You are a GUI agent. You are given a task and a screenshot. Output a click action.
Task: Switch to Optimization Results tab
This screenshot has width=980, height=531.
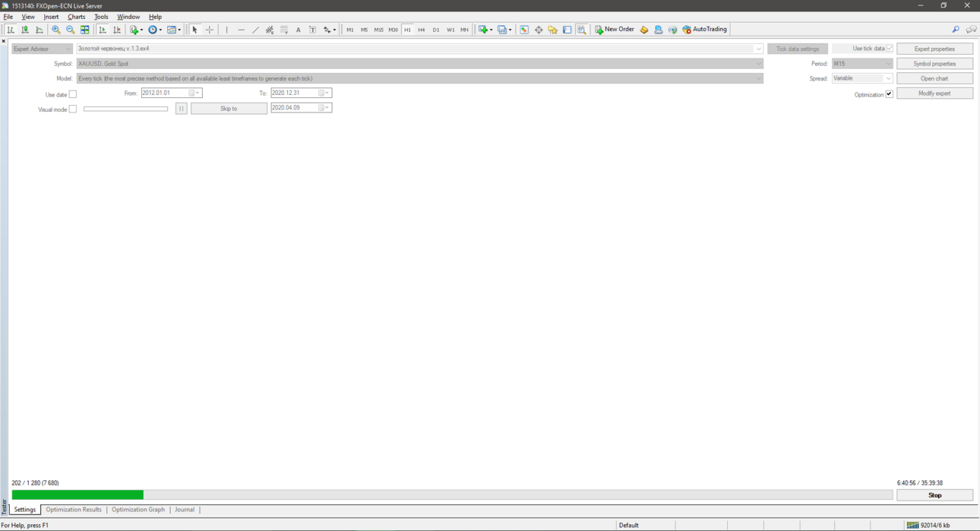(x=74, y=510)
